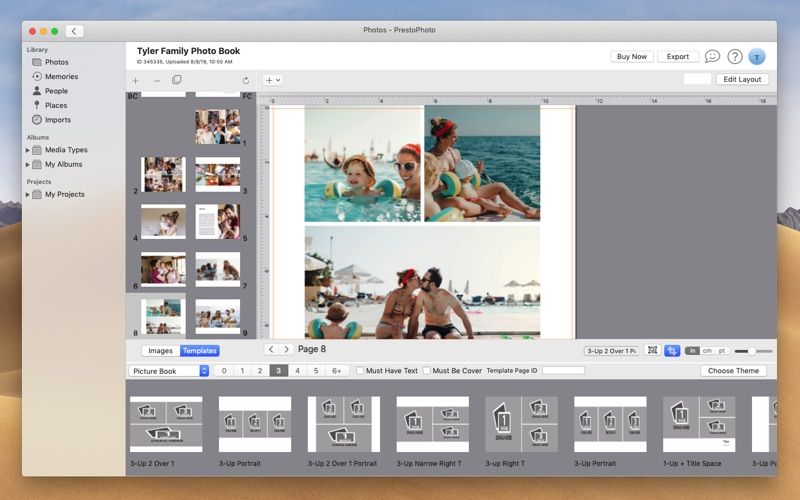Viewport: 800px width, 500px height.
Task: Refresh the page thumbnail list
Action: point(246,81)
